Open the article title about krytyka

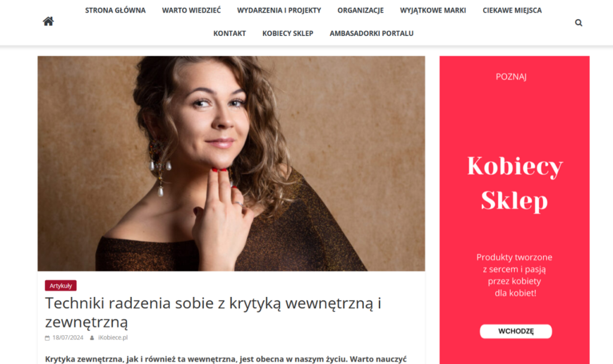213,313
